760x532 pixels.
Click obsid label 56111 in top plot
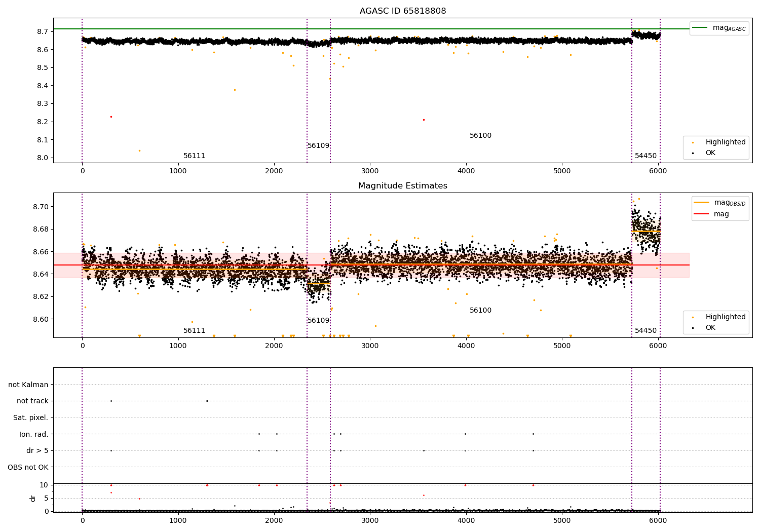click(x=194, y=156)
